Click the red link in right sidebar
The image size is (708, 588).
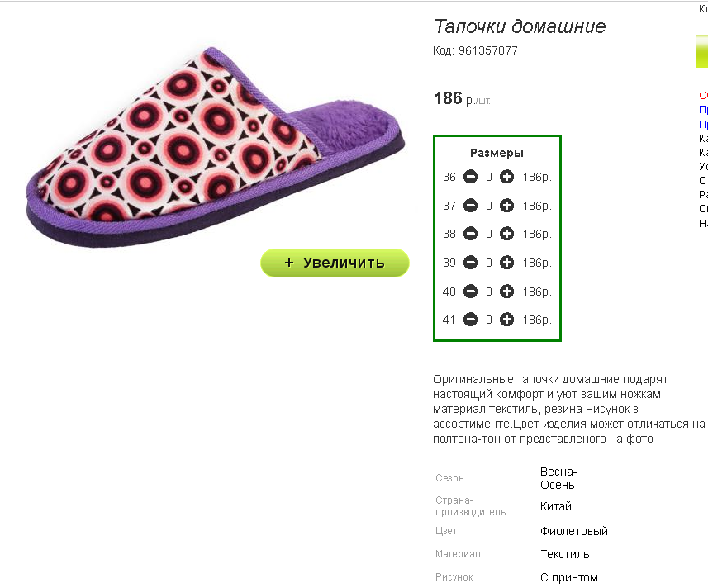[704, 95]
